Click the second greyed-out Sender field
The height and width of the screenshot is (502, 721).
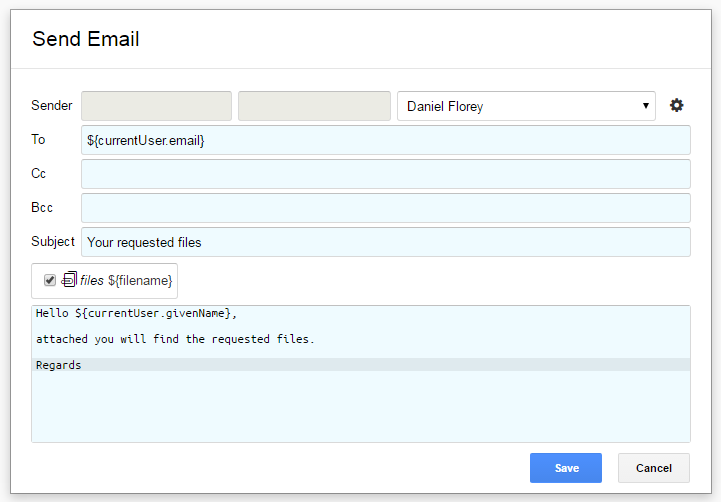click(314, 106)
